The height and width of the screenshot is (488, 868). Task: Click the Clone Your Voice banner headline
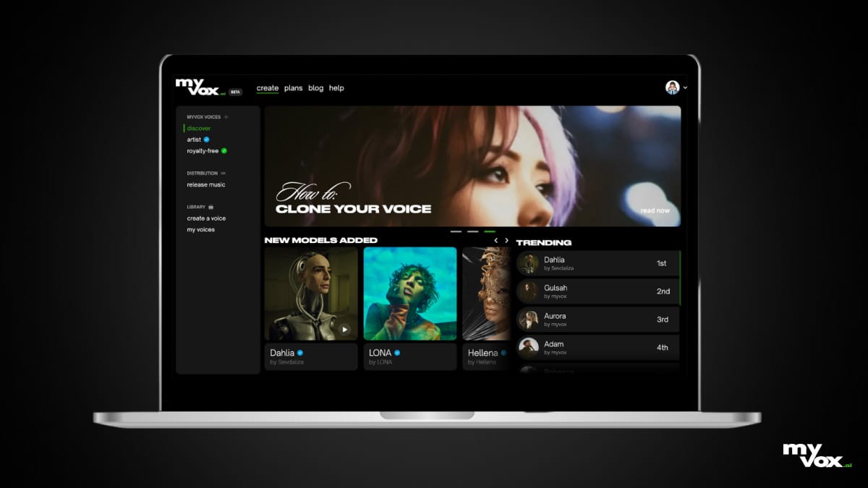[x=354, y=209]
